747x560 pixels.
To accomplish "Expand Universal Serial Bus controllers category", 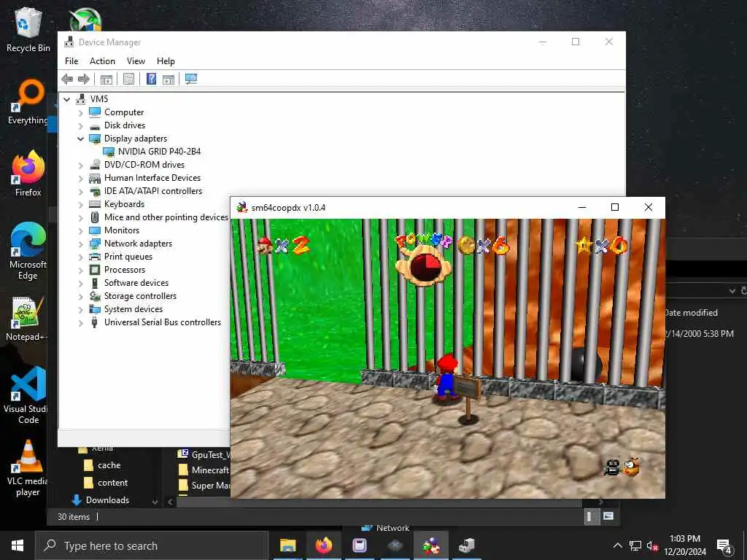I will 80,323.
